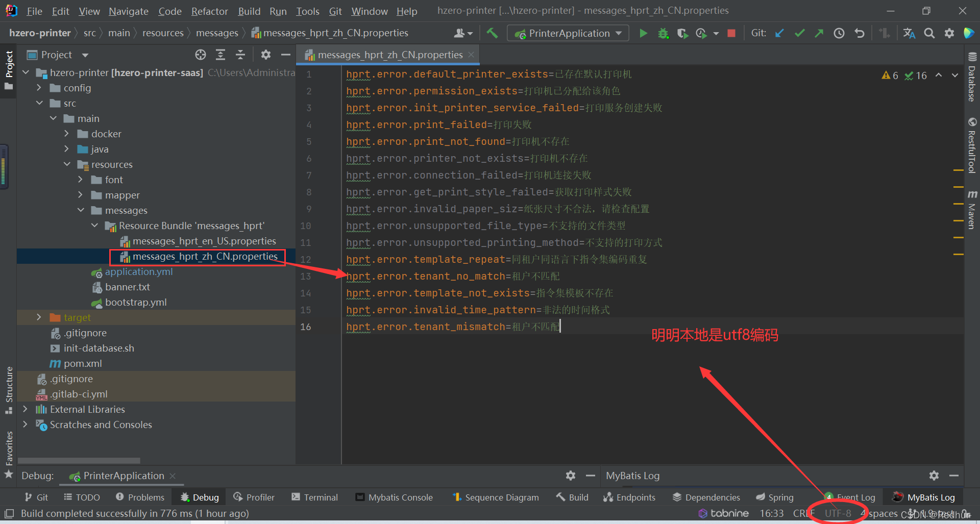The height and width of the screenshot is (524, 980).
Task: Hide the MyBatis Log panel
Action: (954, 476)
